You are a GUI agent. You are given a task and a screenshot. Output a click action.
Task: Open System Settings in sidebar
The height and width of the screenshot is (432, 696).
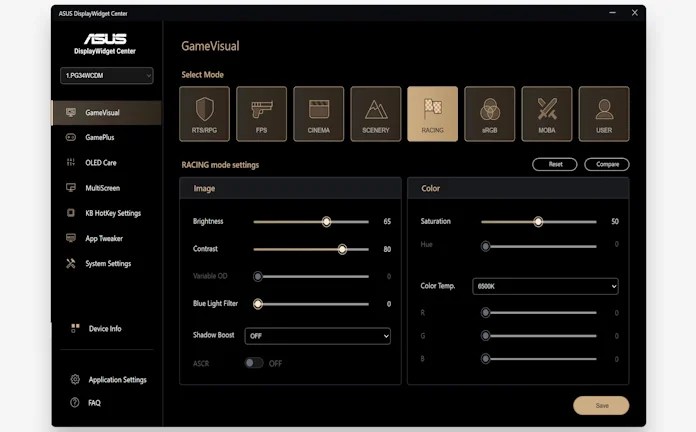point(107,264)
